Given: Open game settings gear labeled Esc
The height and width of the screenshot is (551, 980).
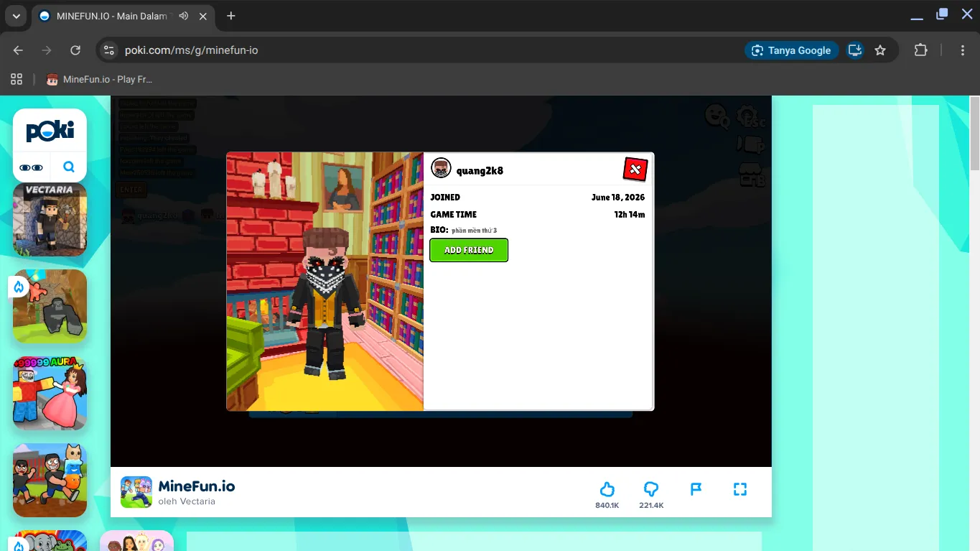Looking at the screenshot, I should [x=750, y=116].
